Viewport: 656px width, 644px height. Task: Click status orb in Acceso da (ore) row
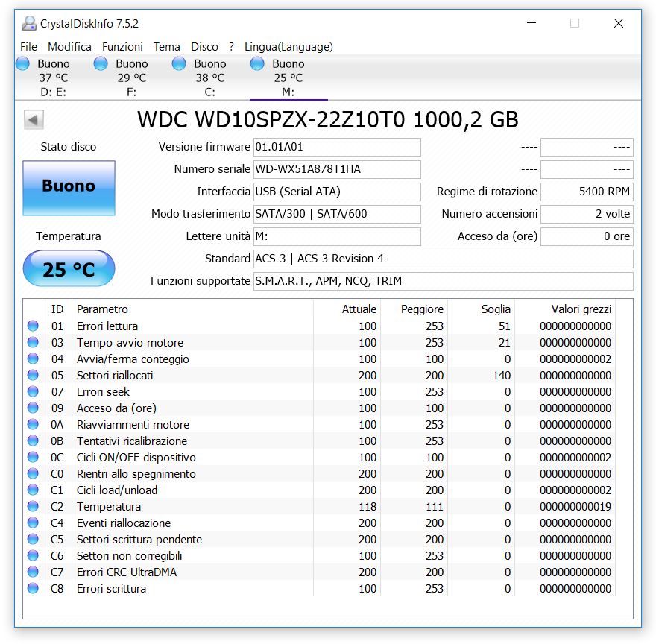point(33,408)
